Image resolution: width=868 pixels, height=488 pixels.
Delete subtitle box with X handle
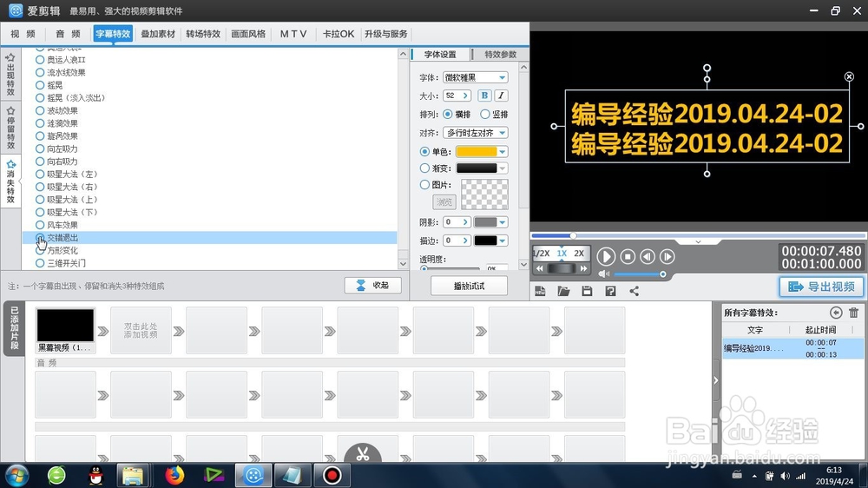[849, 76]
